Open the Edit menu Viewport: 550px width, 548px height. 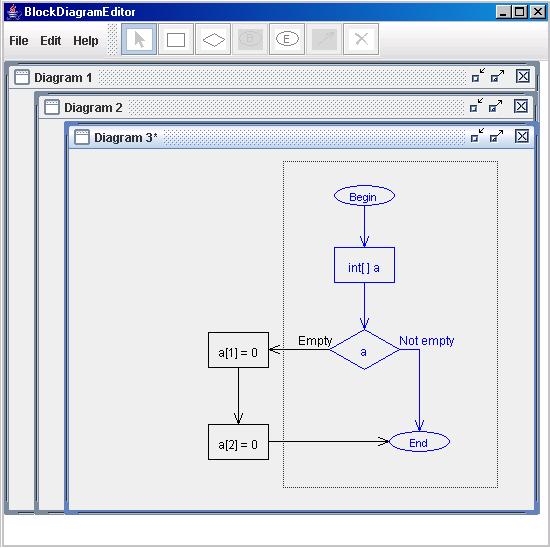(51, 41)
